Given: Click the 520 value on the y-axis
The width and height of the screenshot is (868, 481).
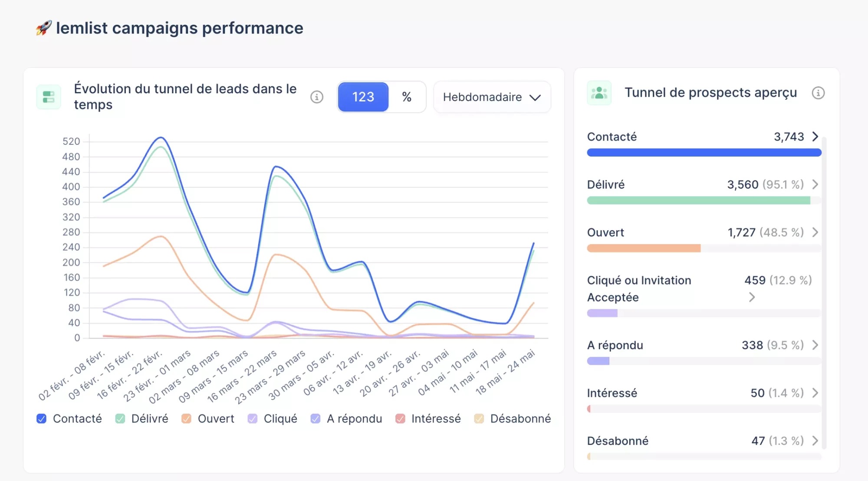Looking at the screenshot, I should [x=71, y=141].
